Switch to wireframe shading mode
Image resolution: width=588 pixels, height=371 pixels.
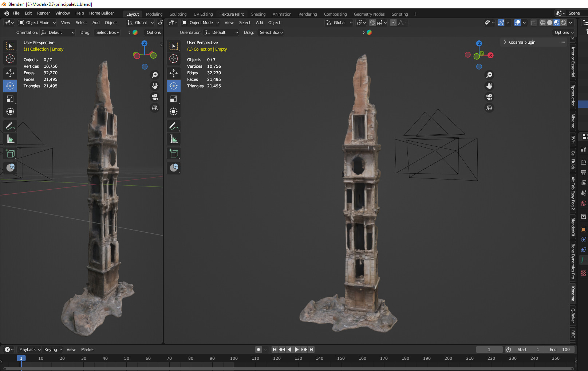[543, 23]
